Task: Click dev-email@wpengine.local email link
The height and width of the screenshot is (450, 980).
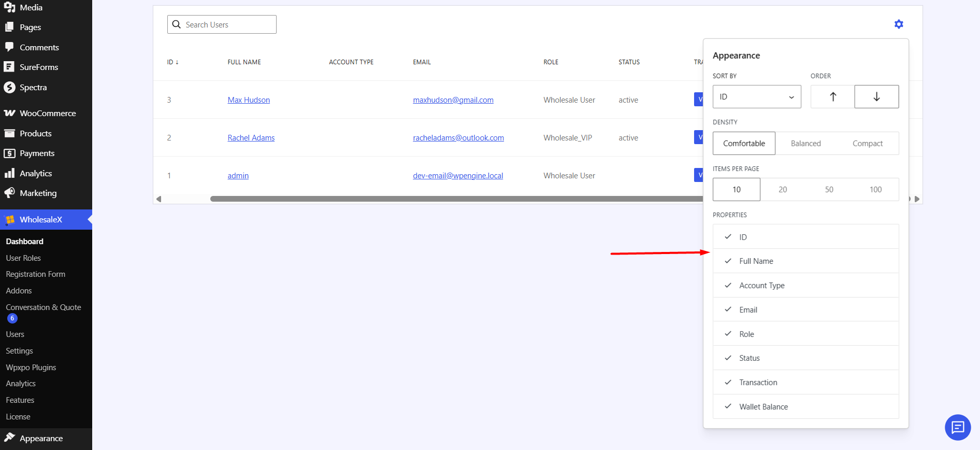Action: (x=458, y=175)
